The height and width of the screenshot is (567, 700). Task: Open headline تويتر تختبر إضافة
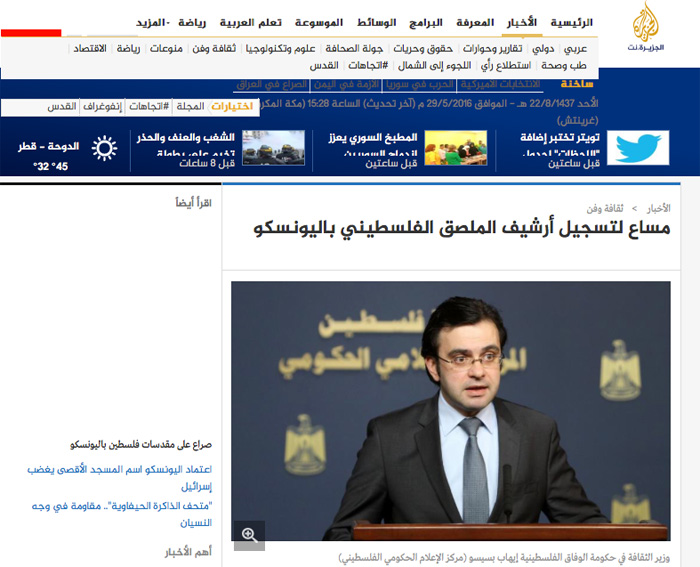pyautogui.click(x=560, y=138)
